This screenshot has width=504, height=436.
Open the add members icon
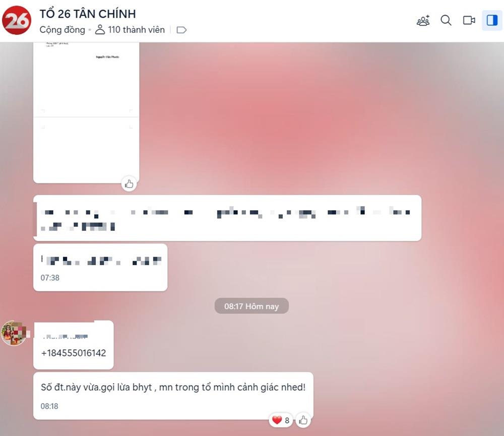423,20
